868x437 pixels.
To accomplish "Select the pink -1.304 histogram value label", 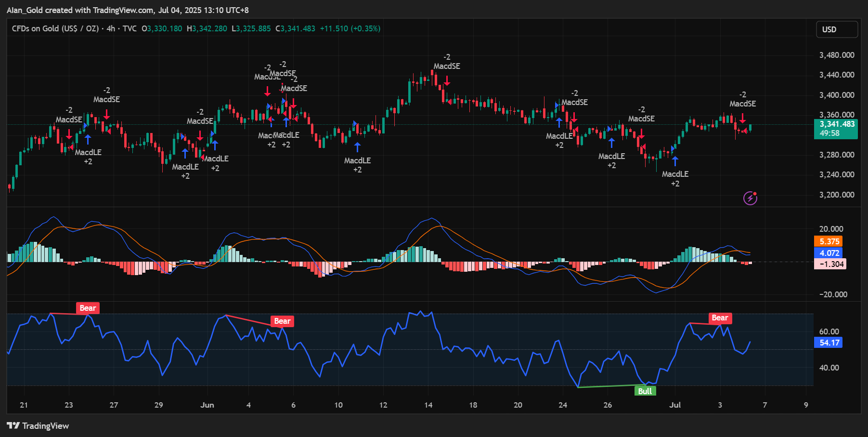I will pos(830,264).
